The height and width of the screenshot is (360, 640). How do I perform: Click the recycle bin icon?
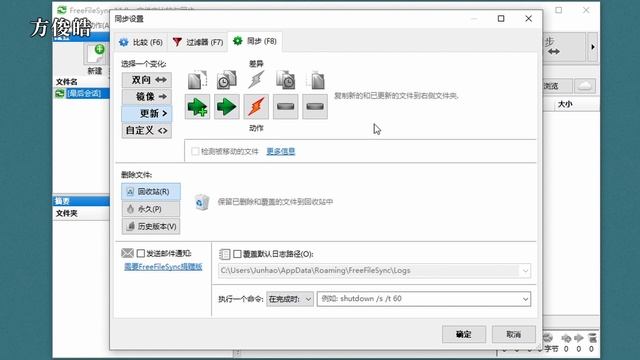[202, 202]
